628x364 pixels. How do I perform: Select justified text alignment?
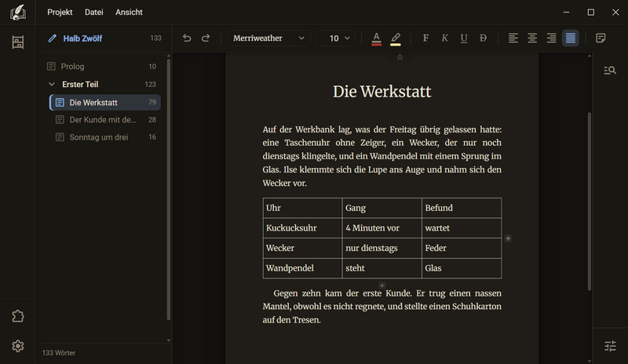pyautogui.click(x=571, y=38)
